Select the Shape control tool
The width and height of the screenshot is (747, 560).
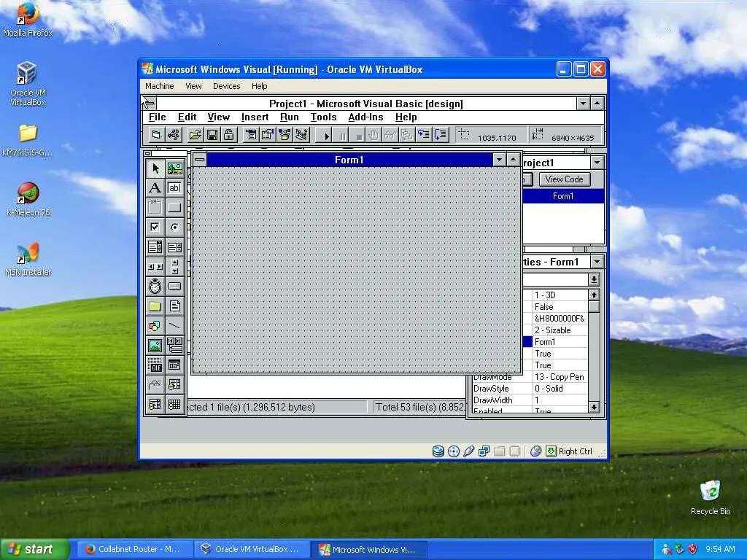tap(155, 326)
